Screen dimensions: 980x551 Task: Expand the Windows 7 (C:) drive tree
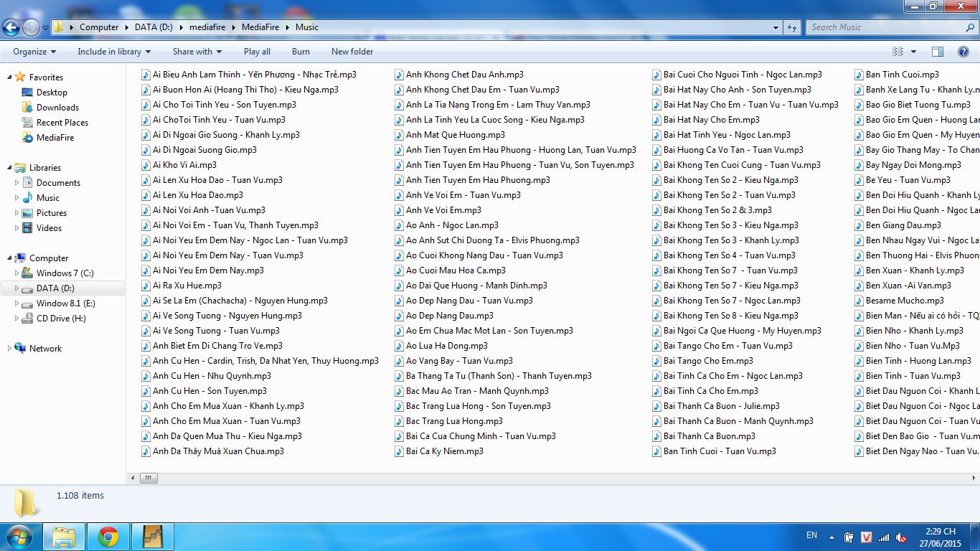tap(17, 273)
